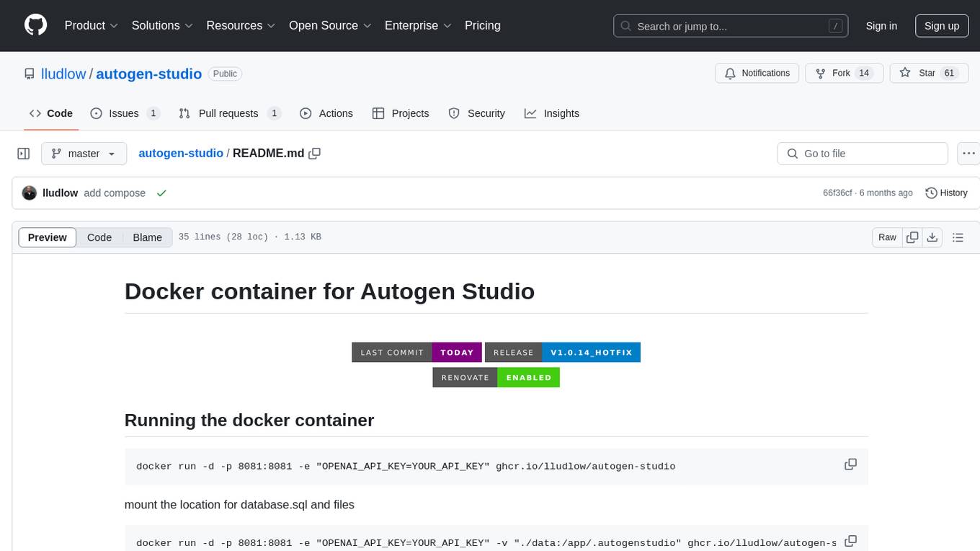Click the Sign up button
The width and height of the screenshot is (980, 551).
click(942, 26)
